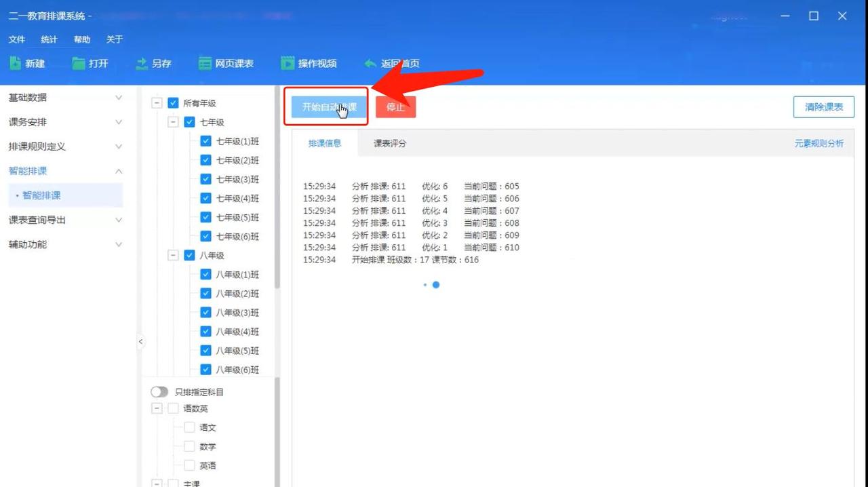Expand the 课表查询导出 sidebar section
Image resolution: width=868 pixels, height=487 pixels.
pos(65,220)
